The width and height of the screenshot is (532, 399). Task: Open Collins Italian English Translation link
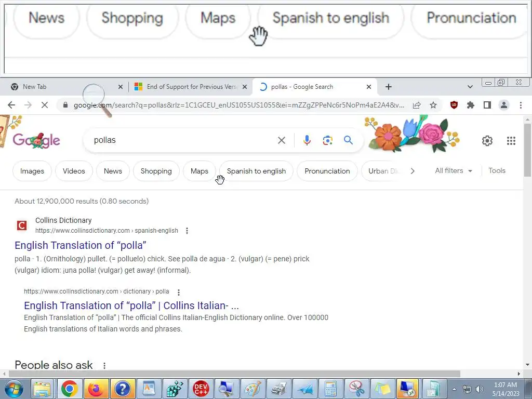click(x=131, y=305)
